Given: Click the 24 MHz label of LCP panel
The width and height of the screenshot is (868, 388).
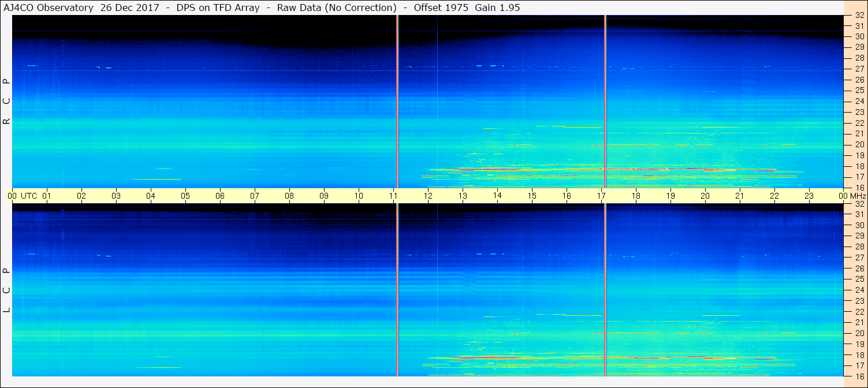Looking at the screenshot, I should tap(859, 290).
